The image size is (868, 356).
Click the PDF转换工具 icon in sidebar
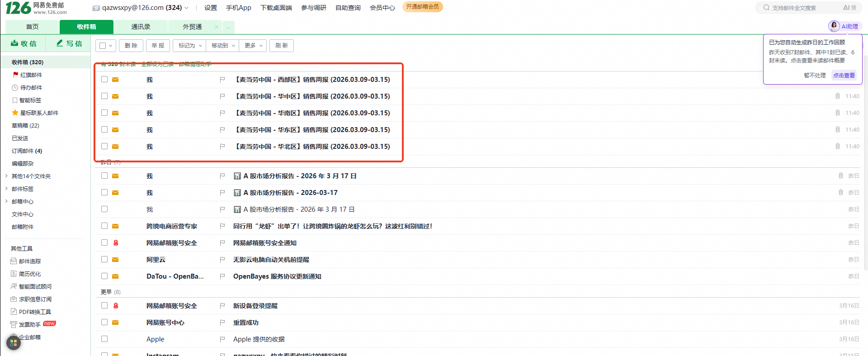14,312
